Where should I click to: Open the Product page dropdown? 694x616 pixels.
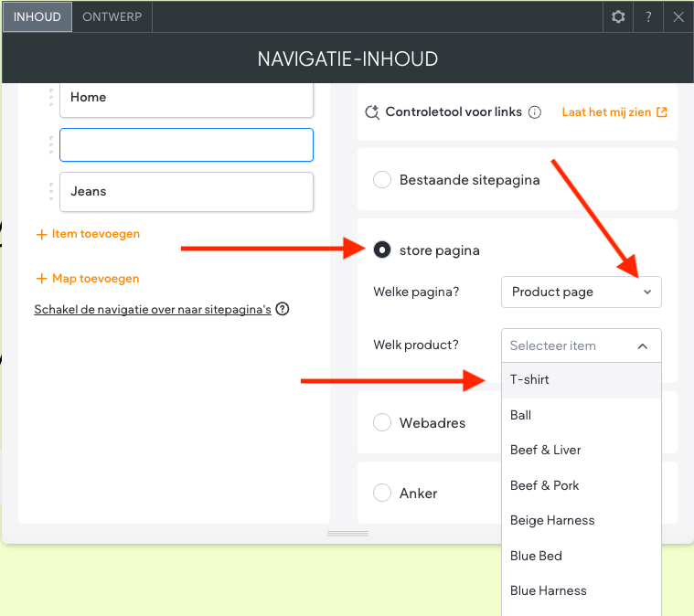click(581, 292)
